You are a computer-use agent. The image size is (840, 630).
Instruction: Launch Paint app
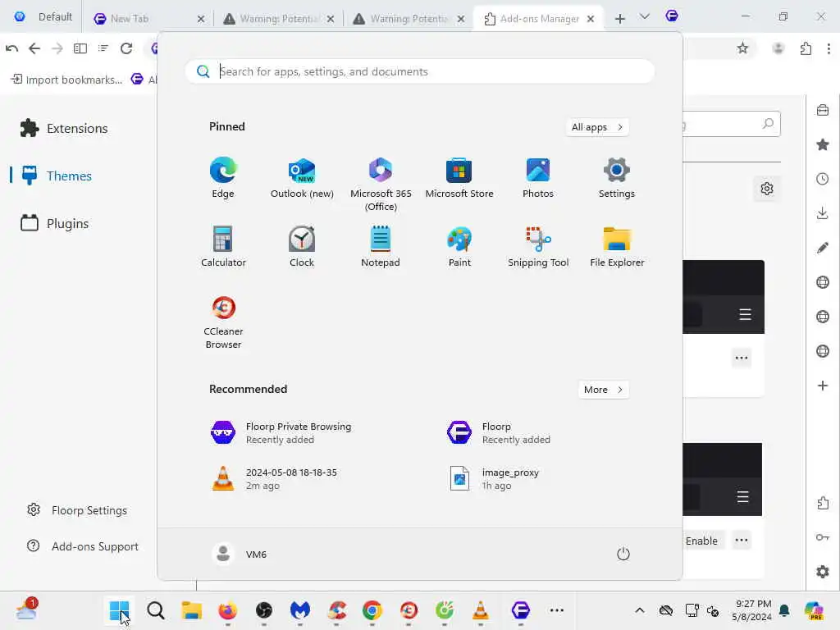(x=459, y=246)
